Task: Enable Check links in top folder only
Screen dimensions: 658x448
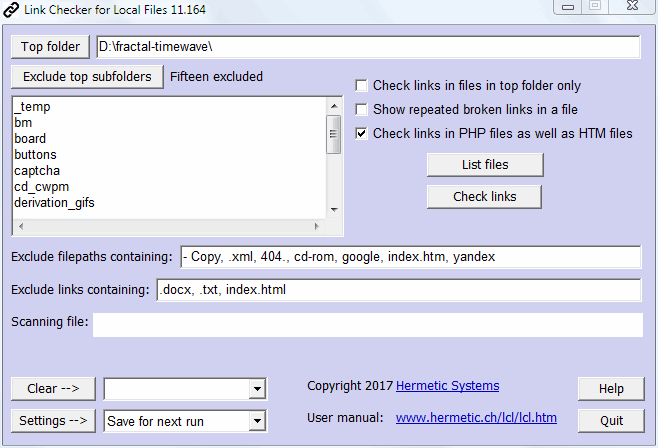Action: 361,86
